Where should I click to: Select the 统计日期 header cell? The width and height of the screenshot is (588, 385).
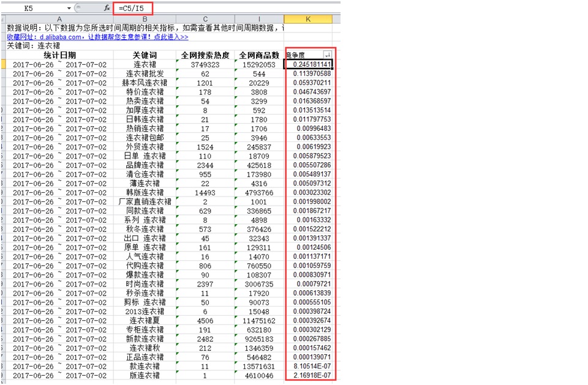(x=59, y=55)
